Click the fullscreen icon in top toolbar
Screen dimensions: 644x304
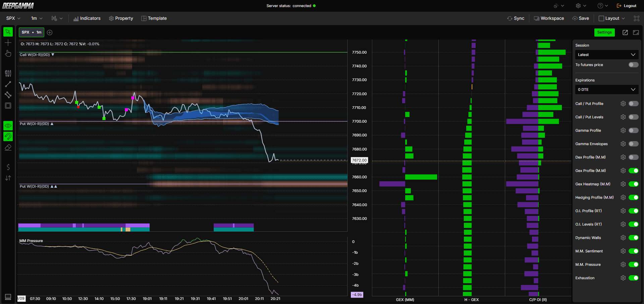point(636,18)
